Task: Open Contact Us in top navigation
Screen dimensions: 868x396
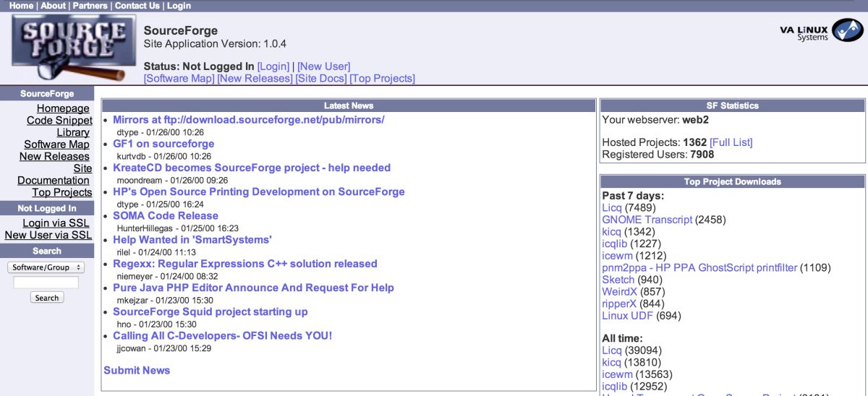Action: tap(137, 6)
